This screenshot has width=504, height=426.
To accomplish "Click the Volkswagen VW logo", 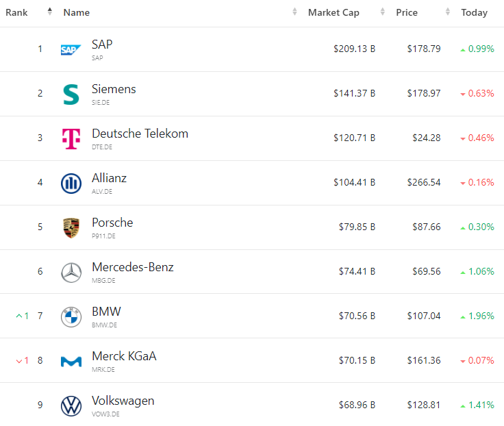I will point(71,405).
